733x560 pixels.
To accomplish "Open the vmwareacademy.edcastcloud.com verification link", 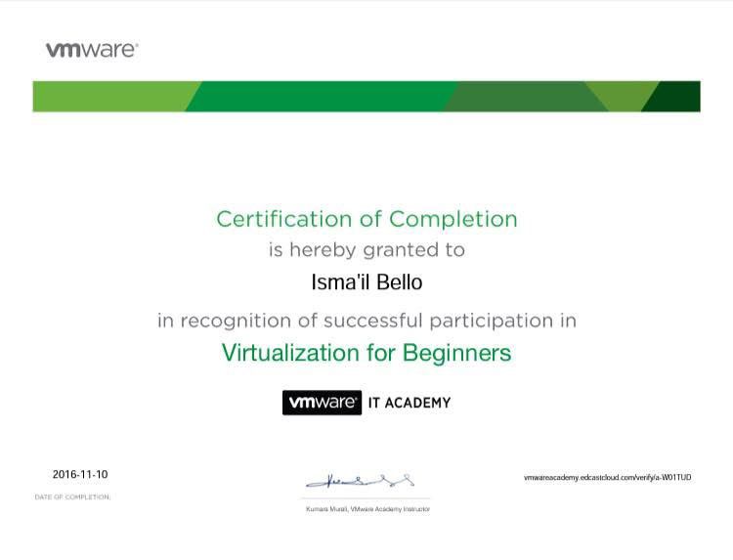I will 607,477.
